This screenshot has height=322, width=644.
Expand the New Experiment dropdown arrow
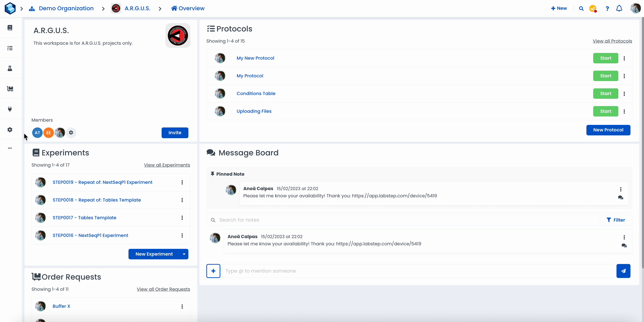click(184, 254)
